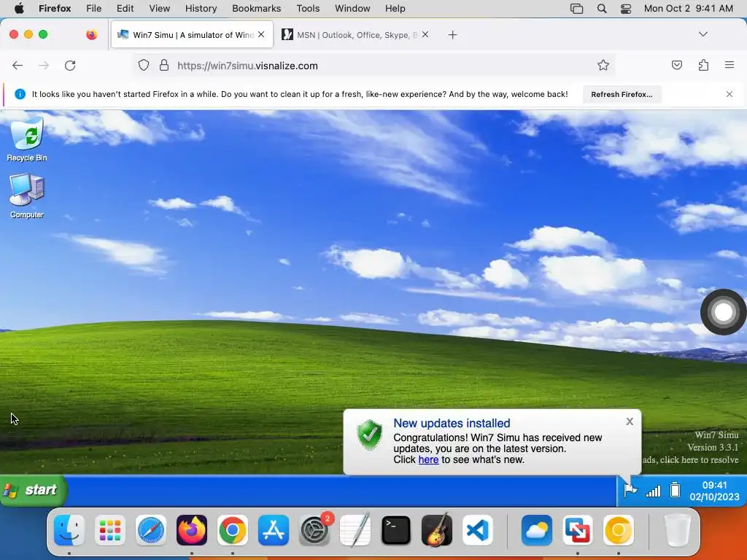Dismiss the Firefox refresh info bar
Image resolution: width=747 pixels, height=560 pixels.
click(x=729, y=94)
